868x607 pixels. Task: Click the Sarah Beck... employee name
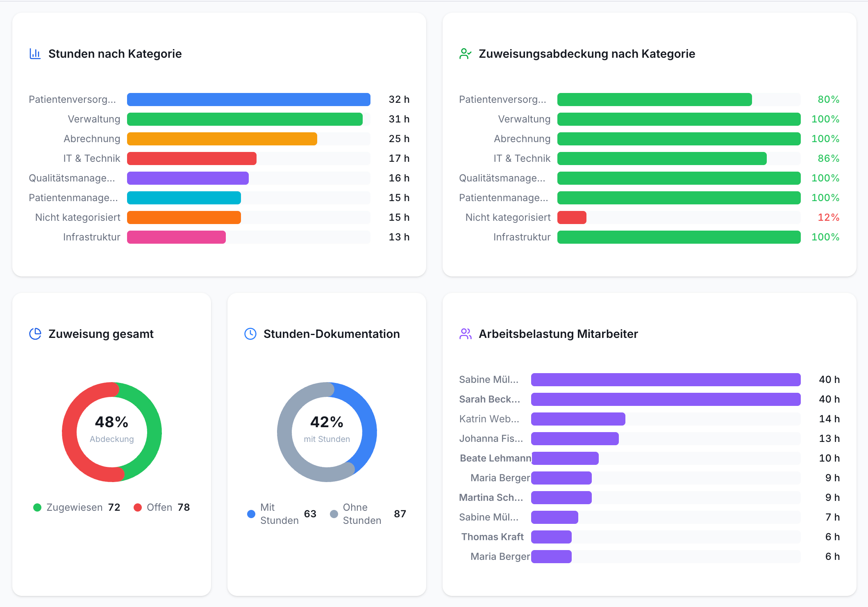click(x=490, y=399)
